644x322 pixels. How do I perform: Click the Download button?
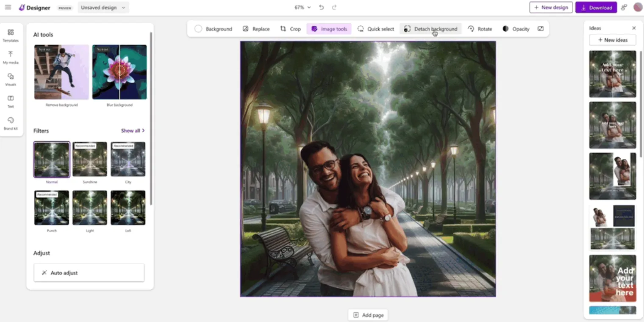tap(596, 7)
